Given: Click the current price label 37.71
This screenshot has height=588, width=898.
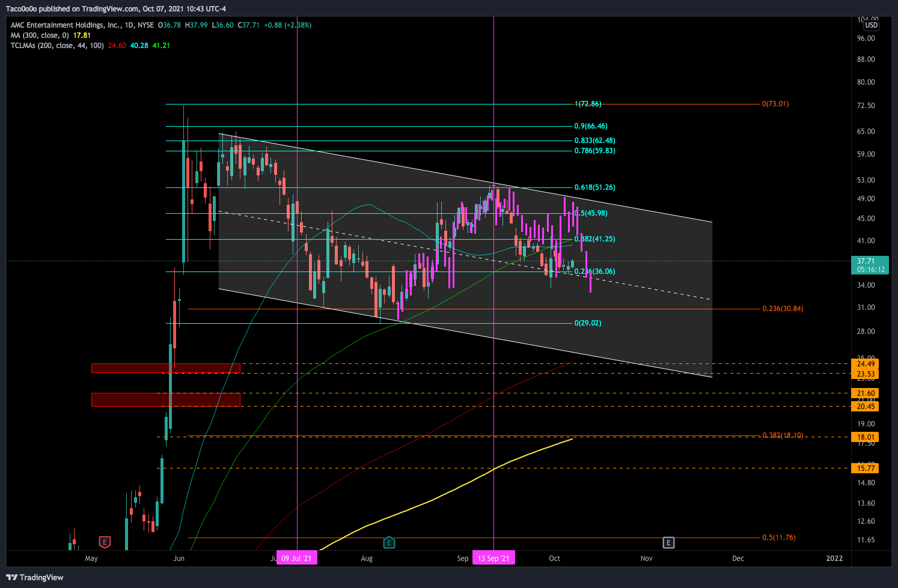Looking at the screenshot, I should point(870,265).
